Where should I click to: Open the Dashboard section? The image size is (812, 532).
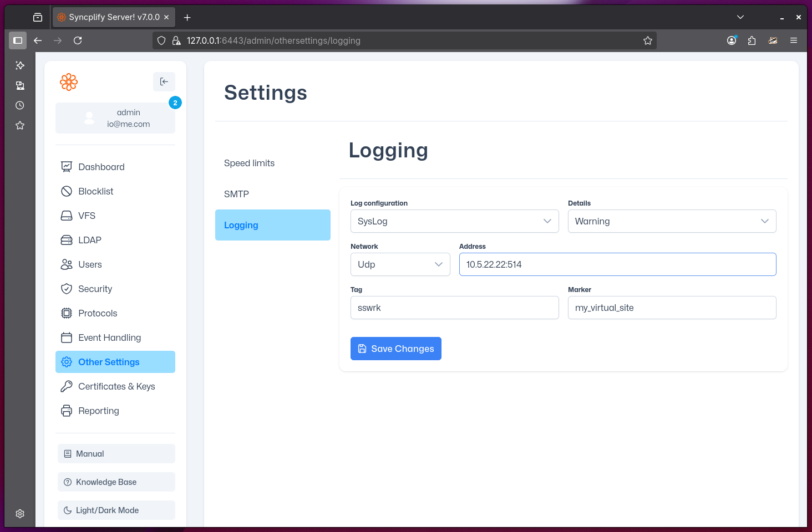click(x=101, y=167)
